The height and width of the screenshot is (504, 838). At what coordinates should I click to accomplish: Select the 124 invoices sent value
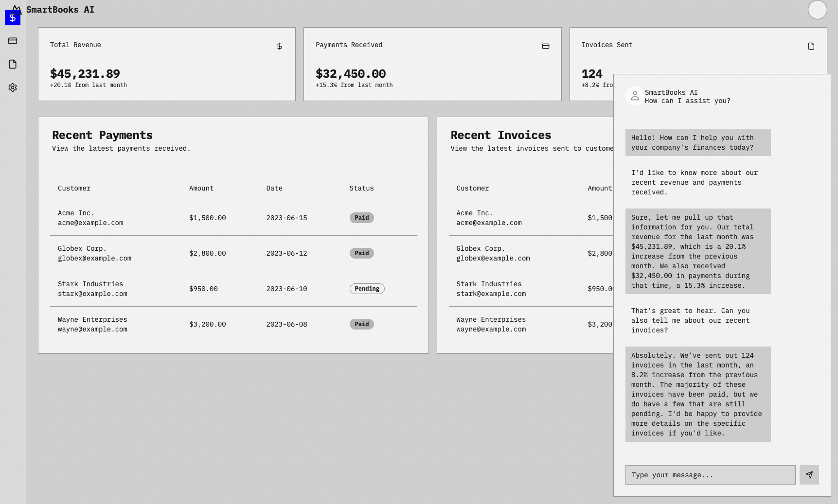click(592, 74)
